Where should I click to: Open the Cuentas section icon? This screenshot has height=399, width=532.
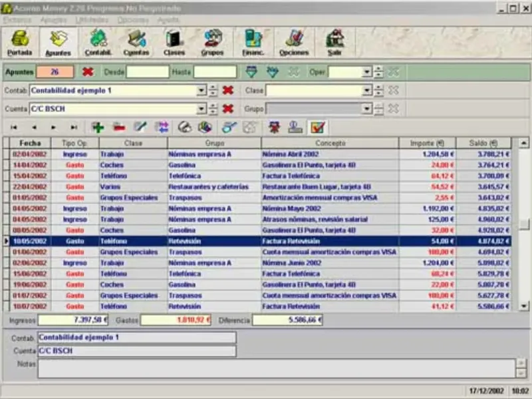tap(136, 43)
